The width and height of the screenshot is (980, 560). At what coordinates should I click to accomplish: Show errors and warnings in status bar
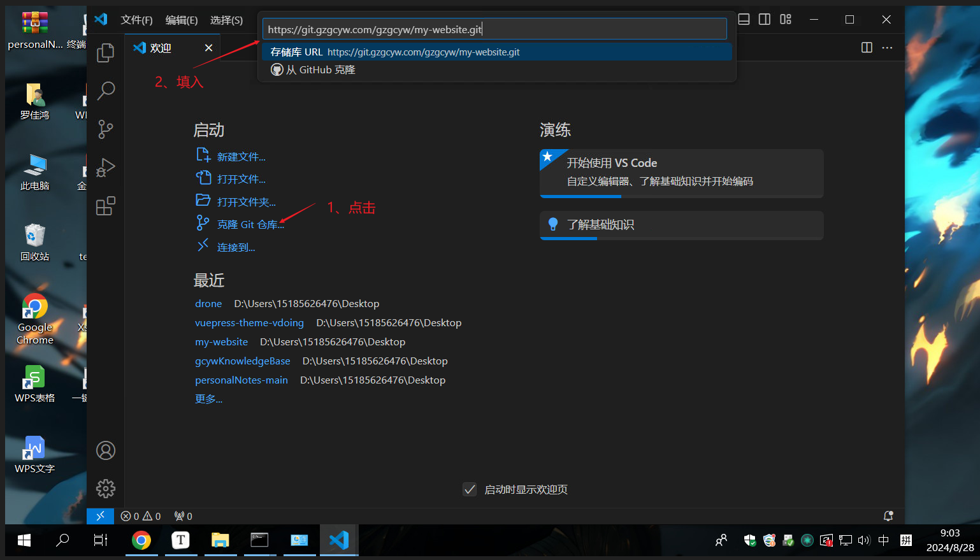[141, 516]
